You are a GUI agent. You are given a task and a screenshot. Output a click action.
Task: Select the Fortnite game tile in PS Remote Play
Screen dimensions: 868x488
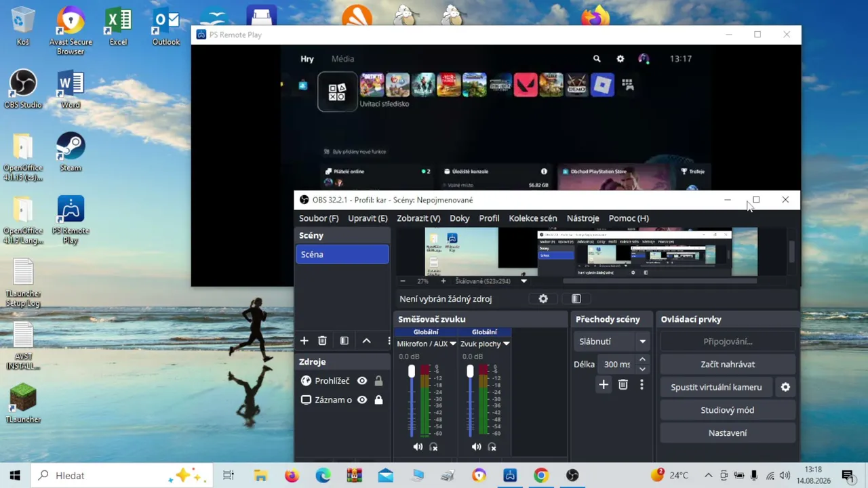pos(372,85)
